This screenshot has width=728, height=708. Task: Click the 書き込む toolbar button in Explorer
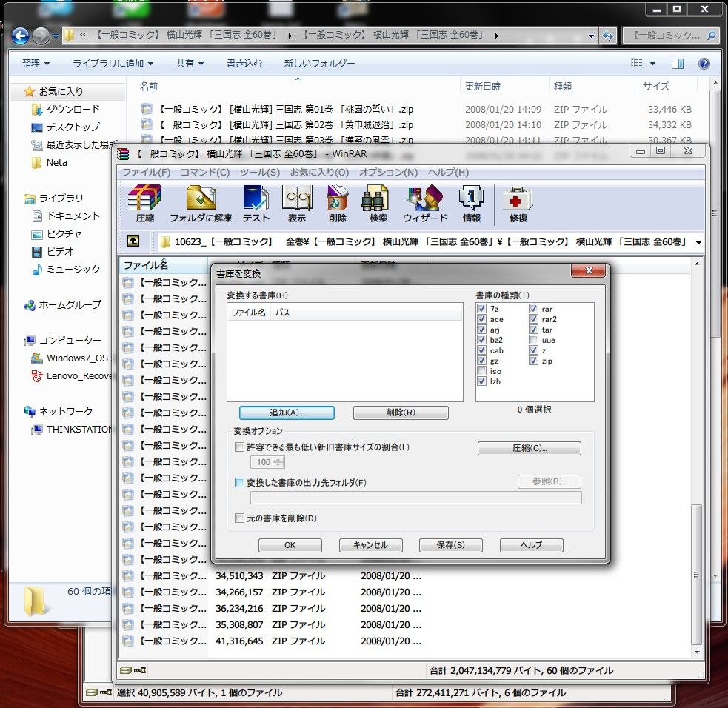(x=244, y=64)
